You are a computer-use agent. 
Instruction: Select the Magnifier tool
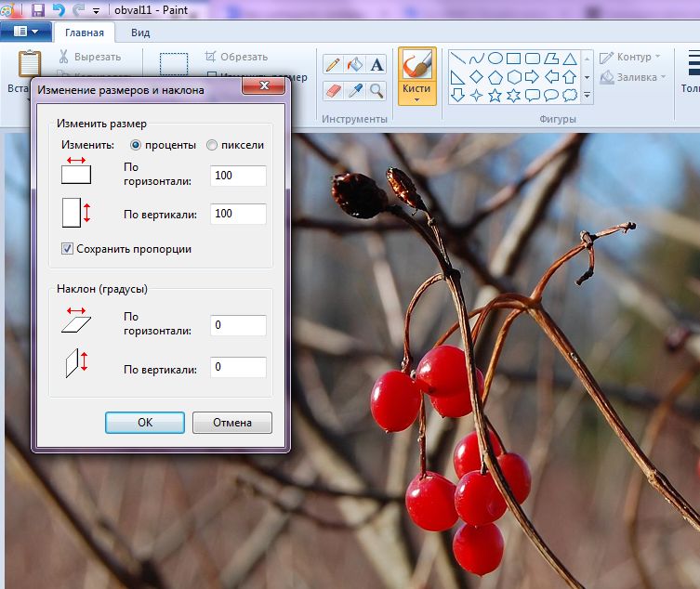point(376,91)
